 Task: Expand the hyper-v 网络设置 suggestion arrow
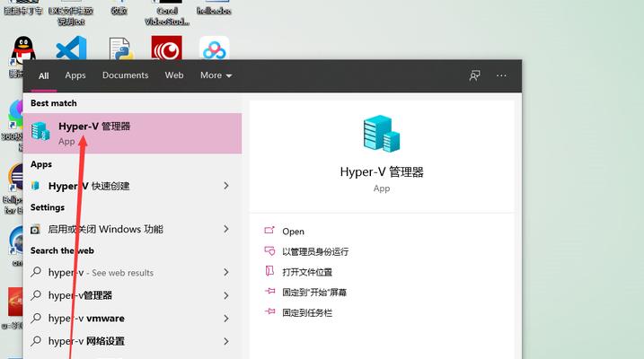(x=226, y=341)
